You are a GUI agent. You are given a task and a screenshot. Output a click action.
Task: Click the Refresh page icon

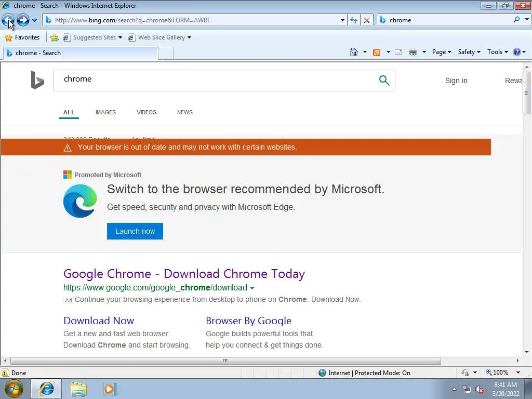[353, 20]
